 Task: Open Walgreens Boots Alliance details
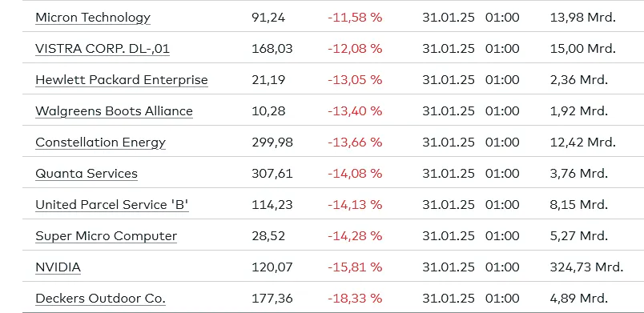(114, 111)
